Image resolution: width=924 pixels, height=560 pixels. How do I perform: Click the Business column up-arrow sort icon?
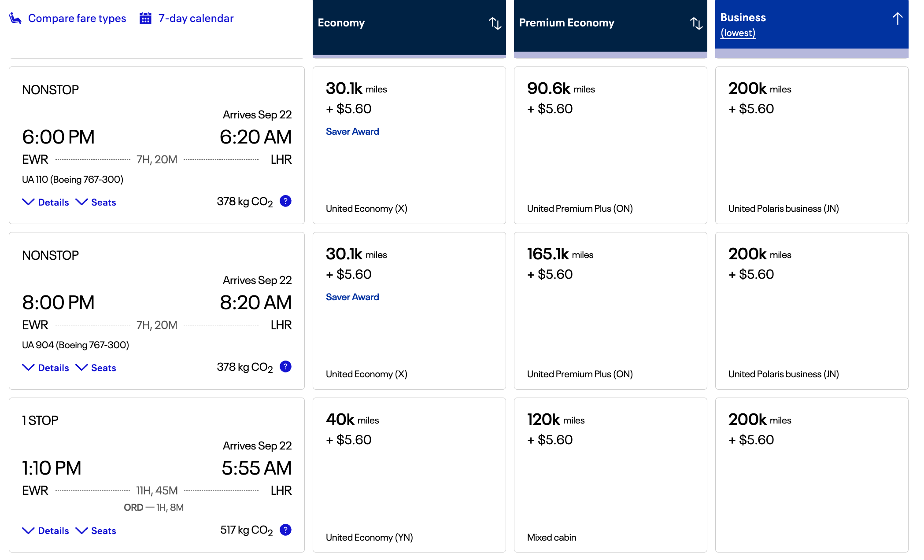897,19
